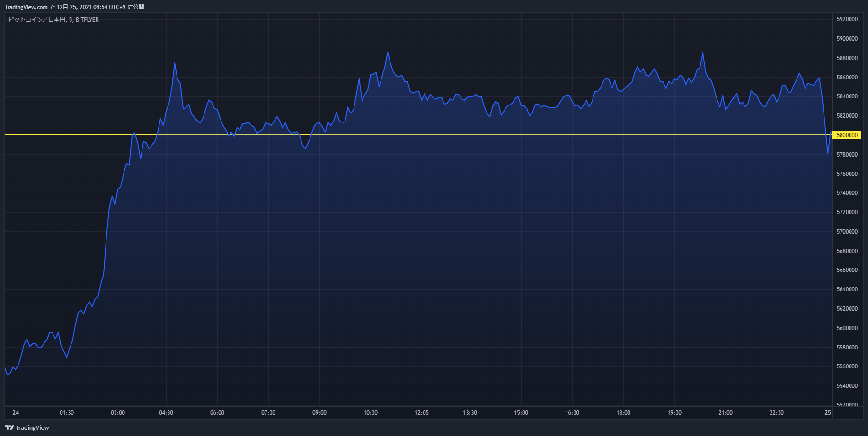The width and height of the screenshot is (868, 436).
Task: Click the 5880000 price axis label
Action: coord(847,58)
